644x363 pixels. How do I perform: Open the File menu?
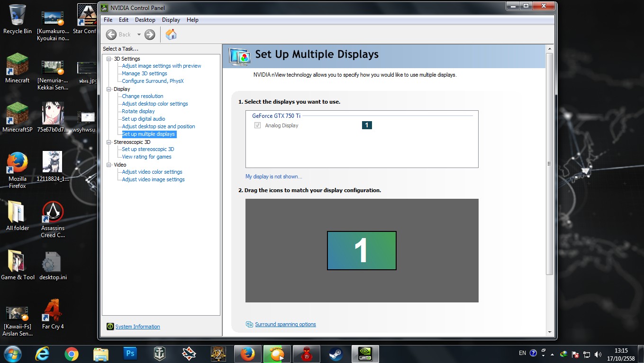tap(108, 20)
